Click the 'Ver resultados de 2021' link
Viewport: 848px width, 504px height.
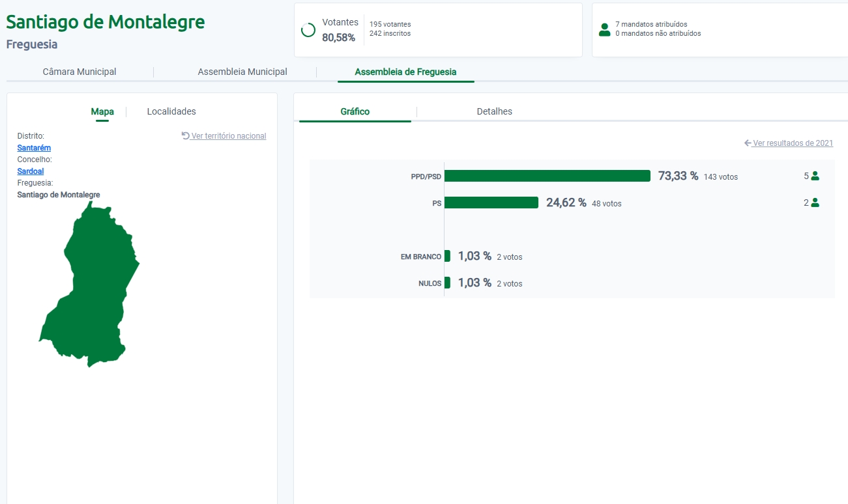click(793, 143)
